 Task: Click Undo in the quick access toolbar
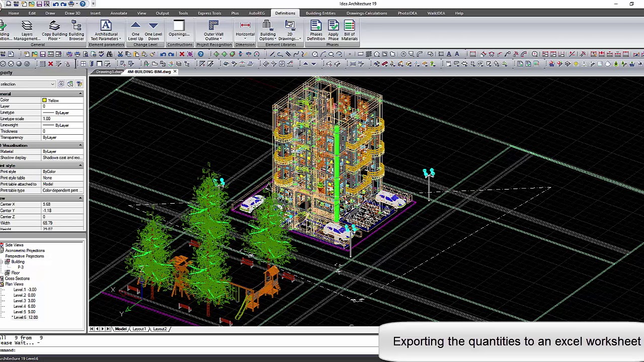[55, 4]
